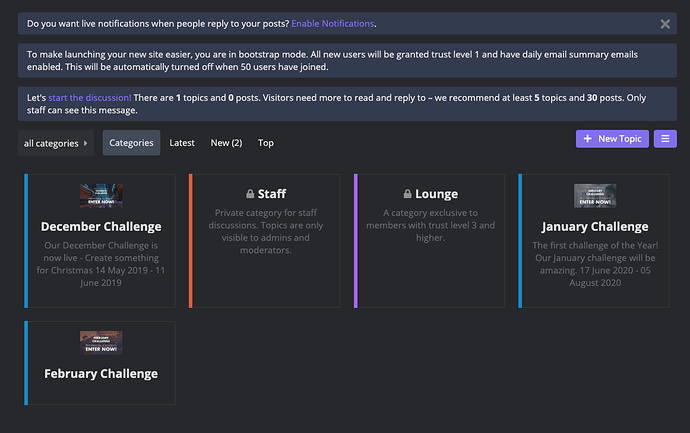Open the hamburger menu next to New Topic

pyautogui.click(x=665, y=139)
